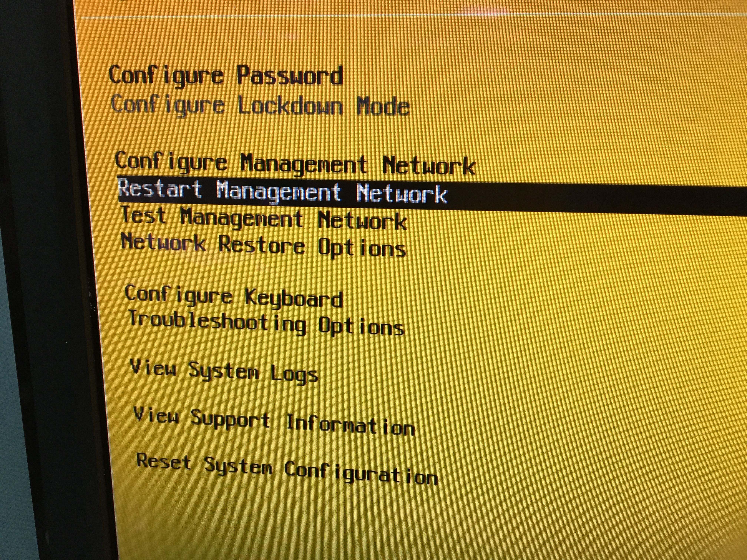747x560 pixels.
Task: Select Configure Keyboard entry
Action: click(x=234, y=296)
